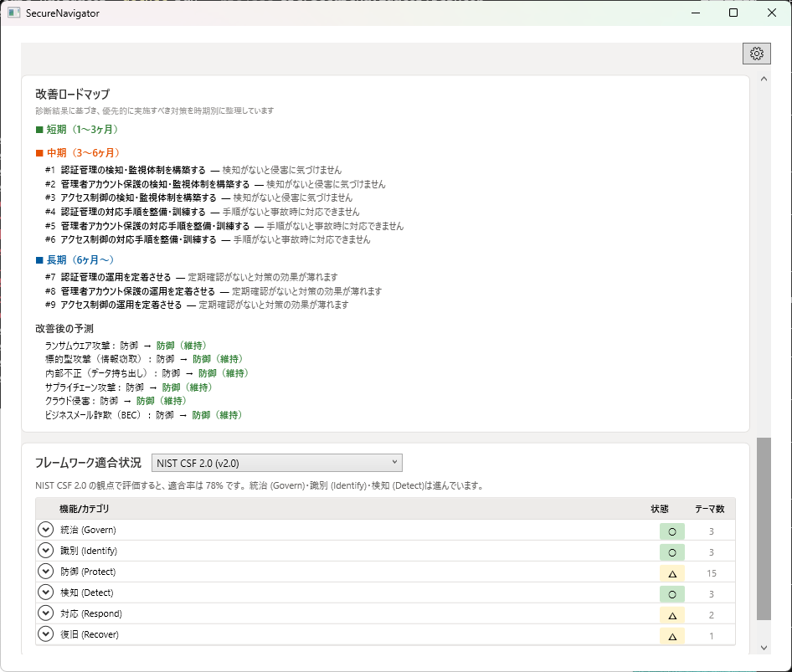This screenshot has width=792, height=672.
Task: Toggle the △ status badge for 対応 (Respond)
Action: coord(671,613)
